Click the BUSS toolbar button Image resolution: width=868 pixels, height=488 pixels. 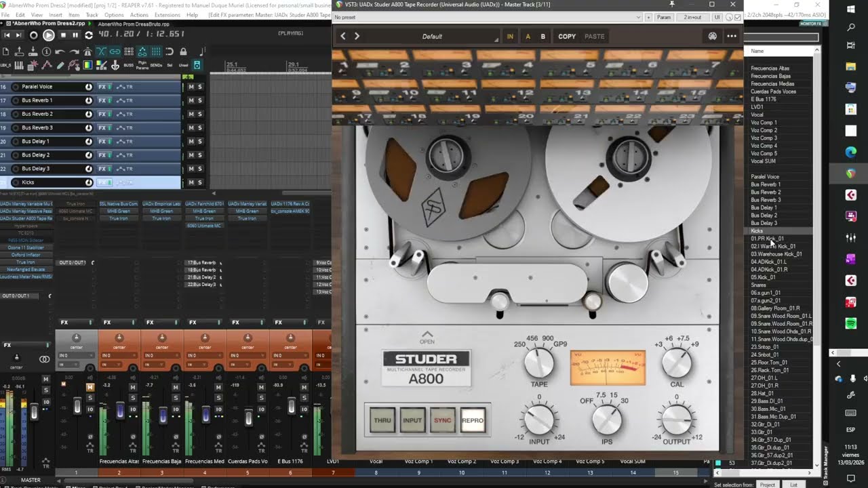[x=128, y=66]
